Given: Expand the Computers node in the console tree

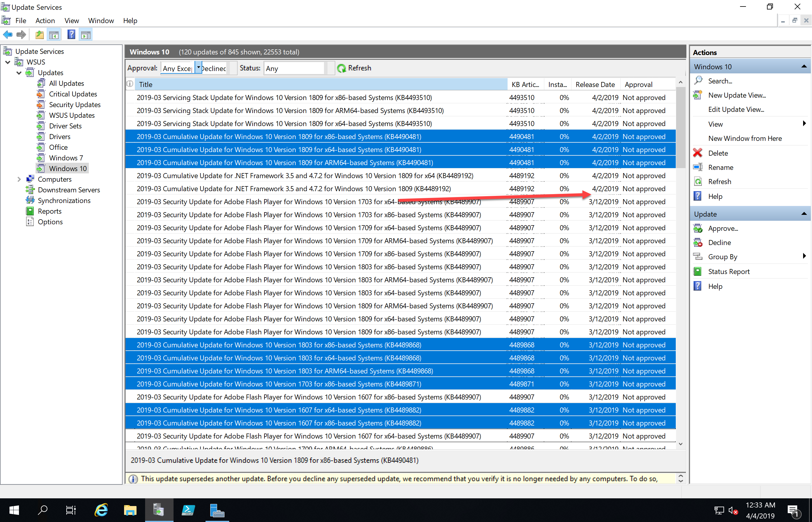Looking at the screenshot, I should pos(19,179).
